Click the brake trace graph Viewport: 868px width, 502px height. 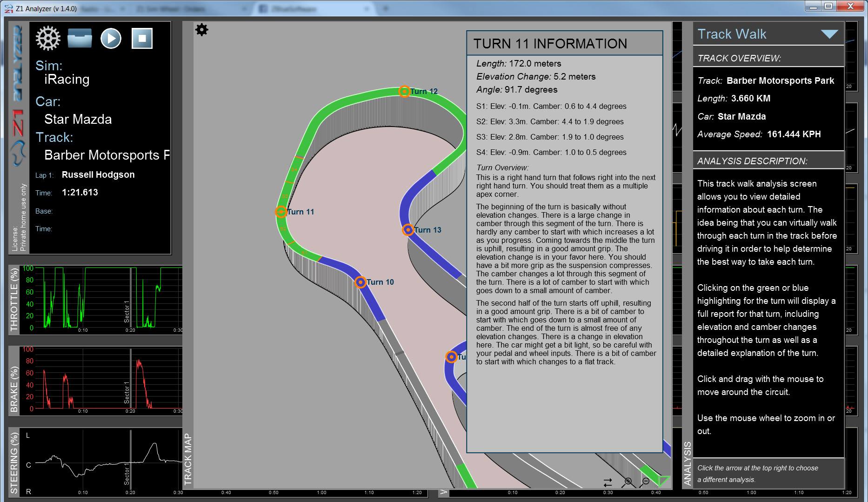point(102,381)
